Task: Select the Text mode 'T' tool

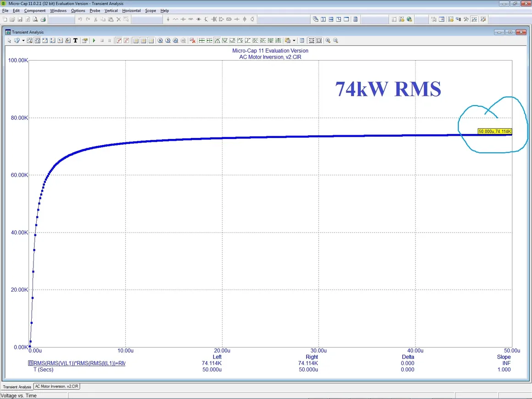Action: point(75,41)
